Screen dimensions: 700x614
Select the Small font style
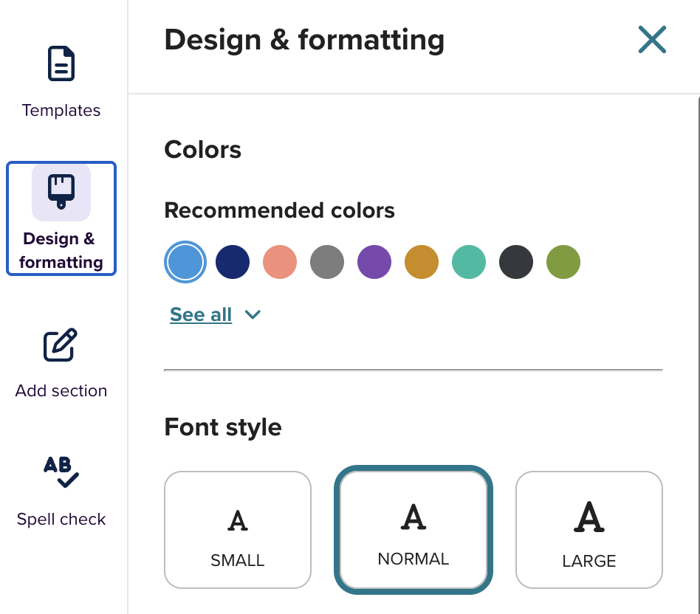click(x=238, y=530)
